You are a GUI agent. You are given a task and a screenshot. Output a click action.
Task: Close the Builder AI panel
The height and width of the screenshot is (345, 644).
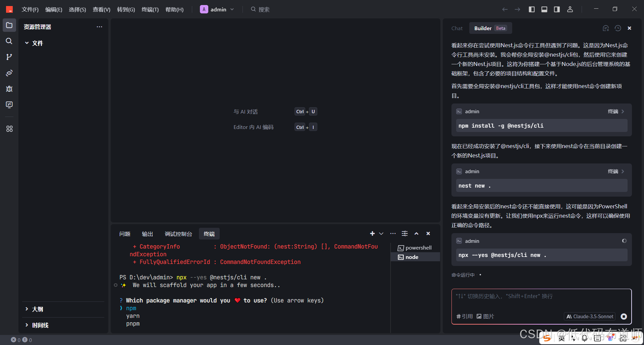pyautogui.click(x=630, y=28)
